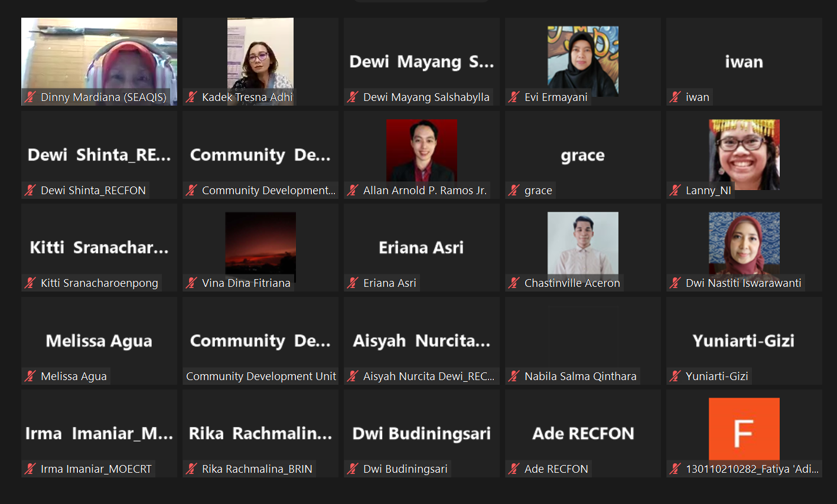837x504 pixels.
Task: Click the Community Development Unit name label
Action: (261, 376)
